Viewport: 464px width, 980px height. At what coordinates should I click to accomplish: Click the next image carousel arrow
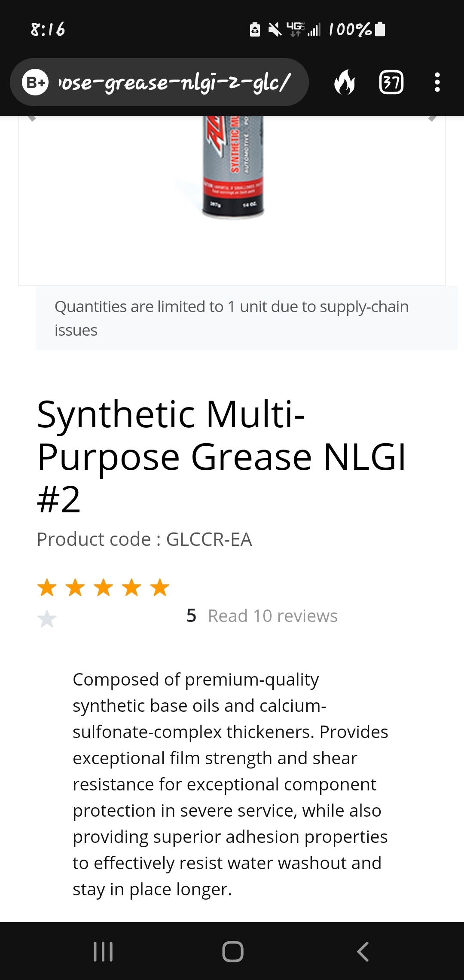point(433,118)
